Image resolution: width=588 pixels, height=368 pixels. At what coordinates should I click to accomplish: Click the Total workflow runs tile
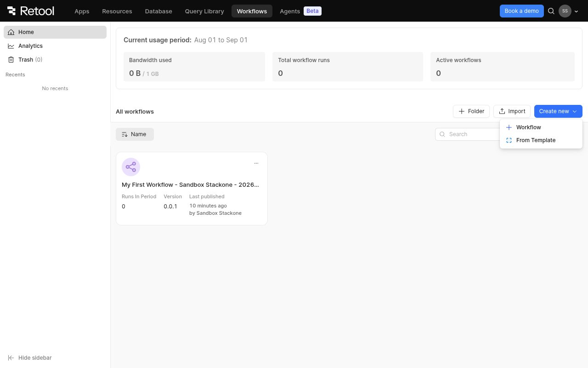pos(348,67)
